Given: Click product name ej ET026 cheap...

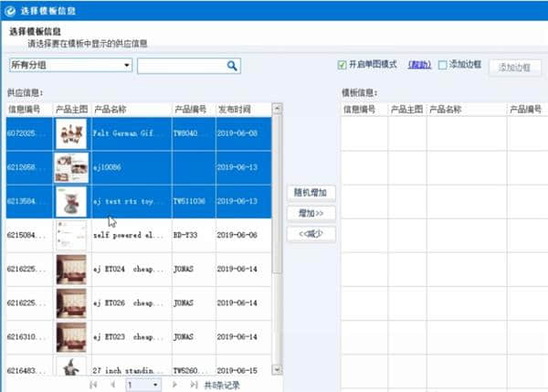Looking at the screenshot, I should (128, 302).
